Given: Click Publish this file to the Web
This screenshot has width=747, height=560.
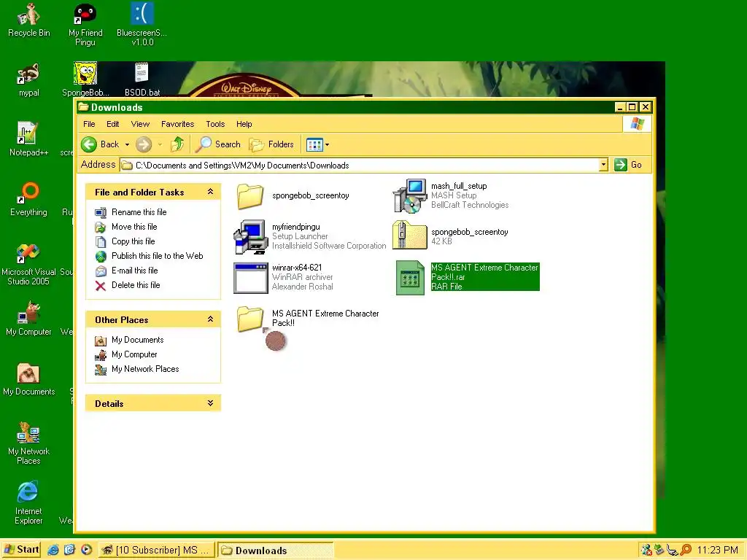Looking at the screenshot, I should click(149, 256).
